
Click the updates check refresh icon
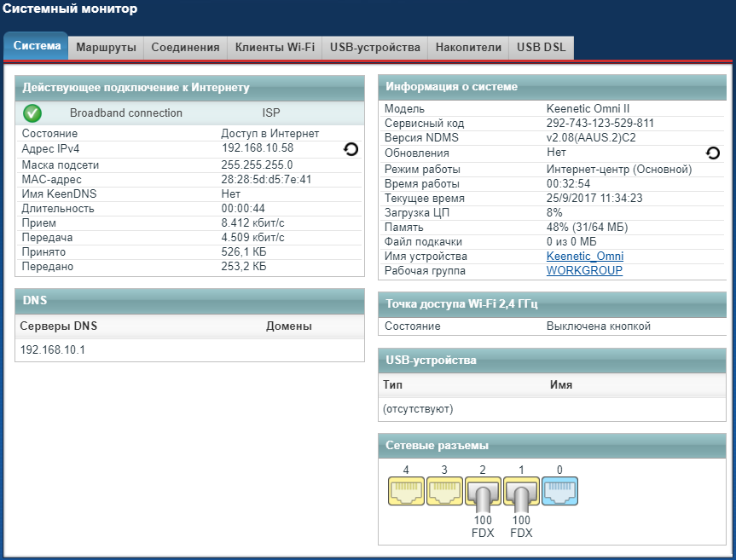(713, 153)
